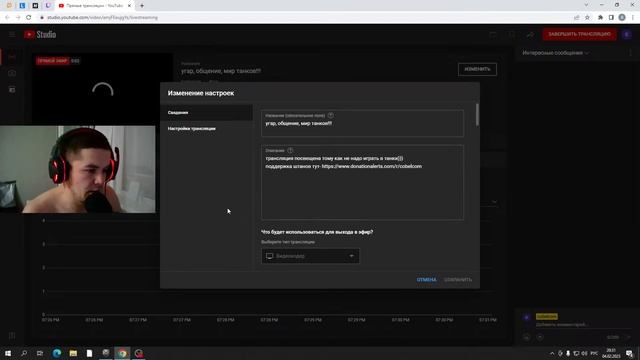Click the ИЗМЕНИТЬ button behind dialog

tap(477, 69)
